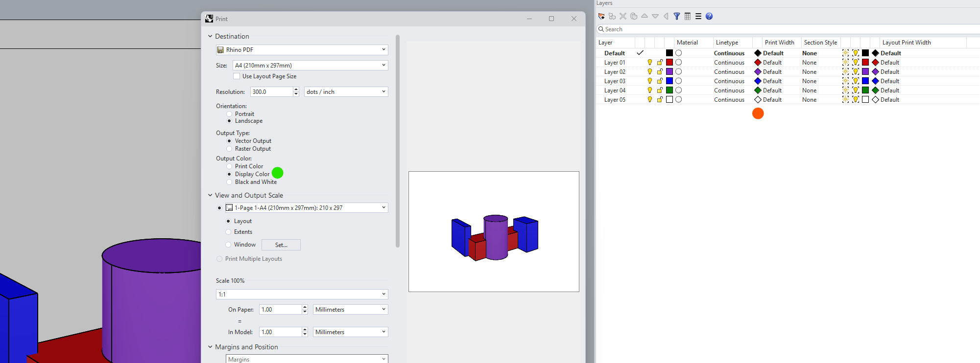Image resolution: width=980 pixels, height=363 pixels.
Task: Click the delete layer X icon
Action: [623, 16]
